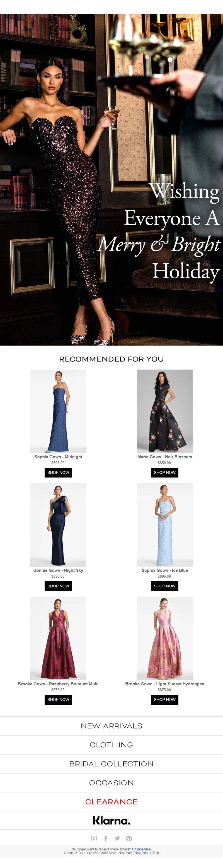The height and width of the screenshot is (868, 223).
Task: Open the red Clearance link
Action: (111, 801)
